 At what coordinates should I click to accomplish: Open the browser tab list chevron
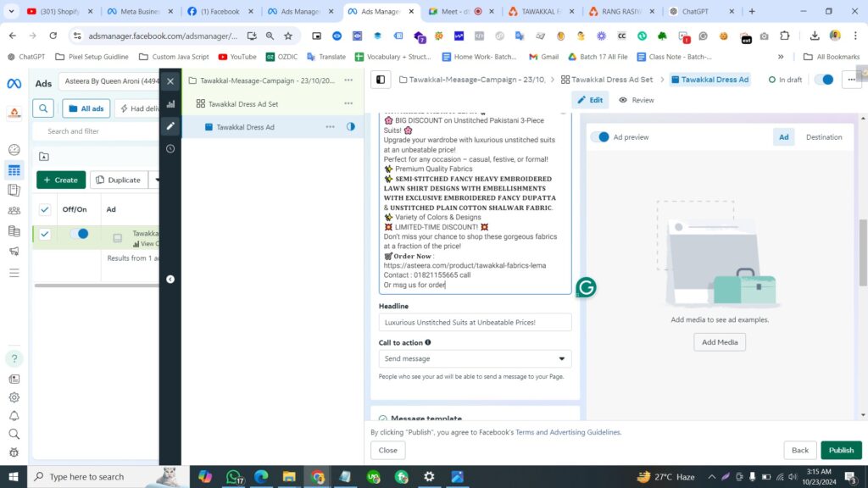[11, 11]
